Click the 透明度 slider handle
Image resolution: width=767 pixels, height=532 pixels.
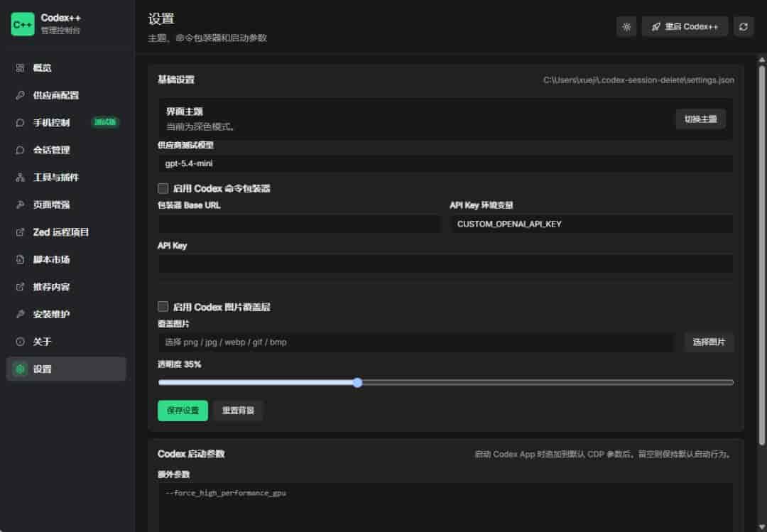[357, 383]
